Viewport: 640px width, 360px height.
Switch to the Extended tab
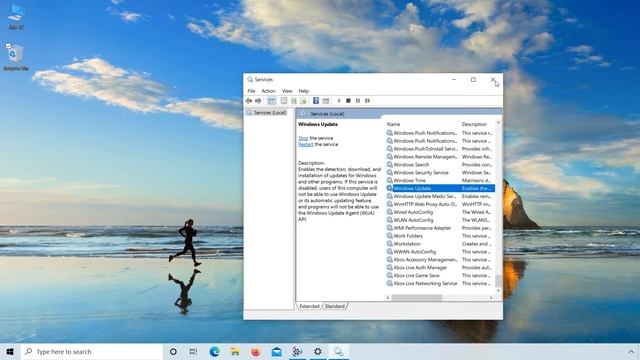tap(309, 306)
